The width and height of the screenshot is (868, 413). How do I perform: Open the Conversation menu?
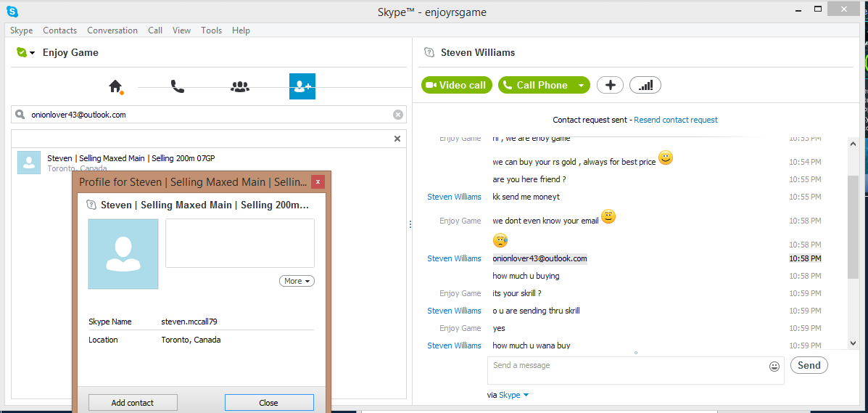112,30
